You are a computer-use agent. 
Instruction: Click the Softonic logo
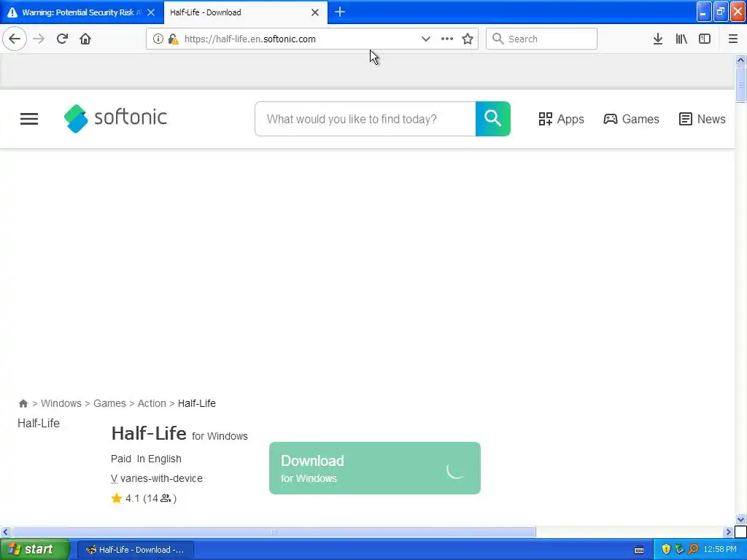pos(116,119)
